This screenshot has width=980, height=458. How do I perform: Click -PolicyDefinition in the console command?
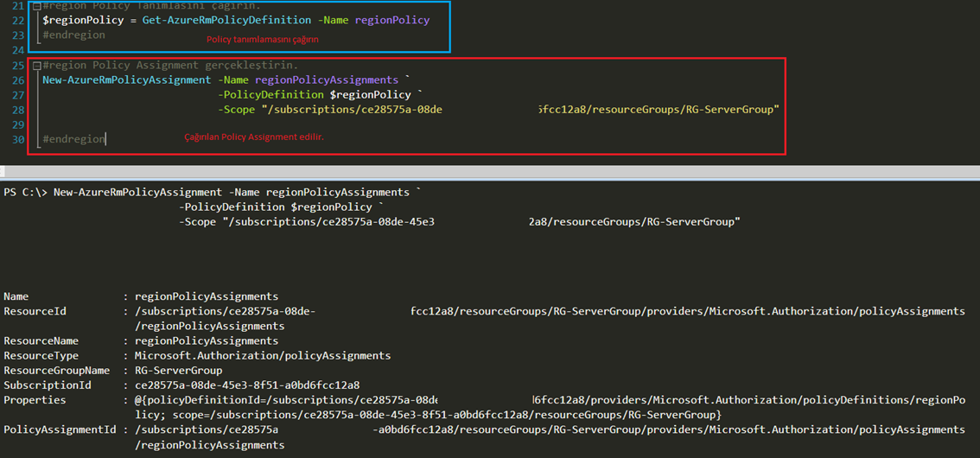[232, 207]
